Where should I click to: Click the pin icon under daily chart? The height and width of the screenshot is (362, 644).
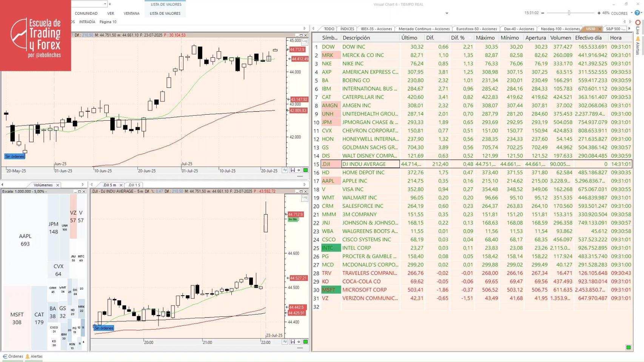point(299,170)
